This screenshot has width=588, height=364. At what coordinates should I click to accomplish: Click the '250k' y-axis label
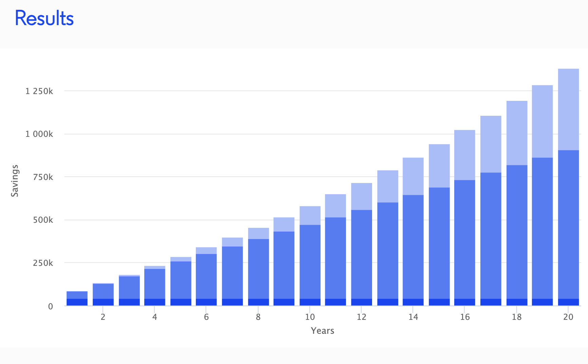pyautogui.click(x=43, y=263)
